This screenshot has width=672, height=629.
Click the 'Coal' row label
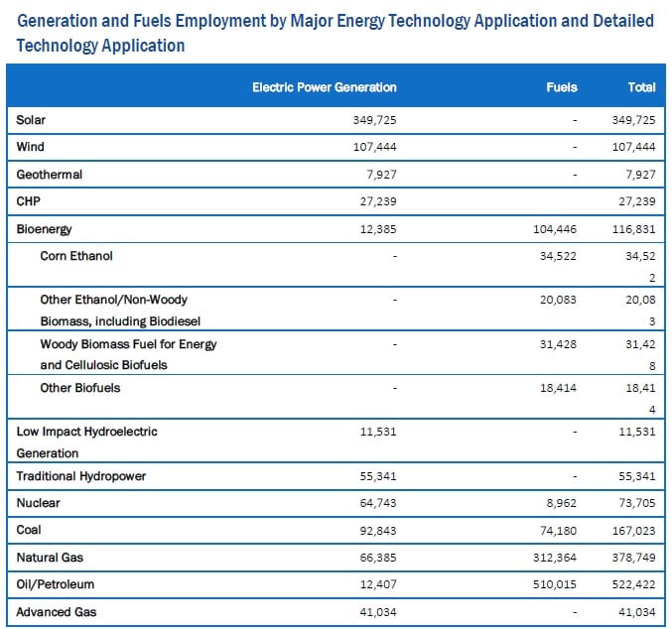pos(29,530)
